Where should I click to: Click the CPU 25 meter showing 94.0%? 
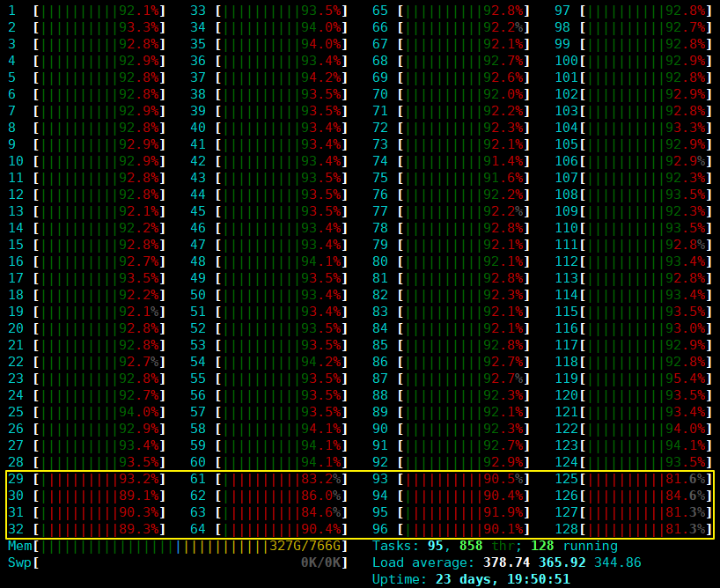(x=99, y=412)
